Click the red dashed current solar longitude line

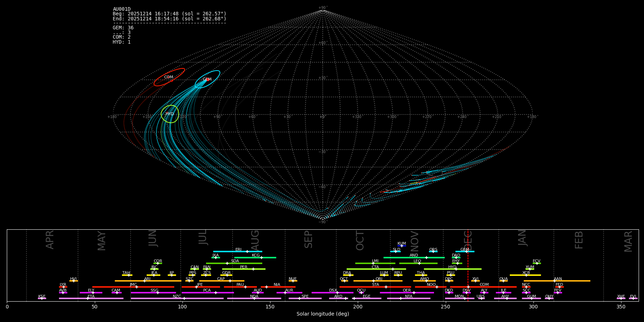point(468,265)
